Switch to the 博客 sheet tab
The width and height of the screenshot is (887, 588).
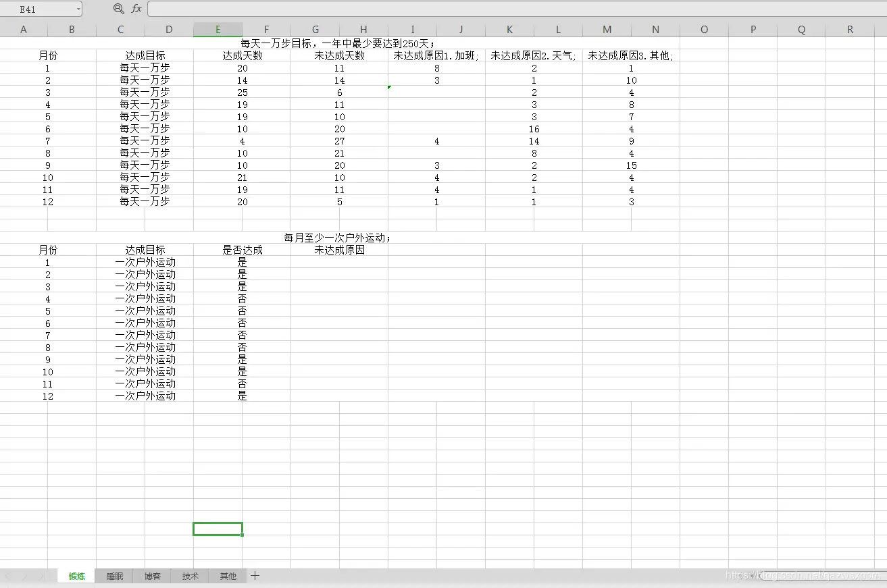(x=153, y=576)
